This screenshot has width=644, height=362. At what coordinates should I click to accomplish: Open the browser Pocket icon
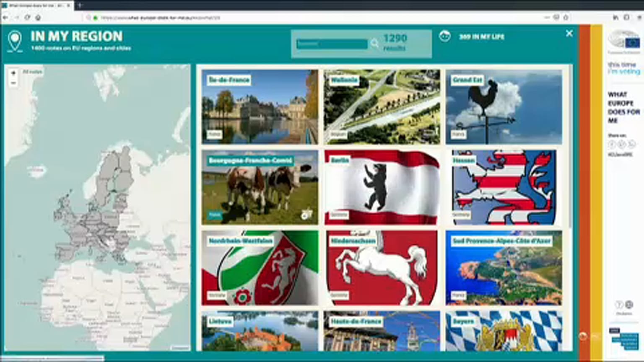point(556,17)
